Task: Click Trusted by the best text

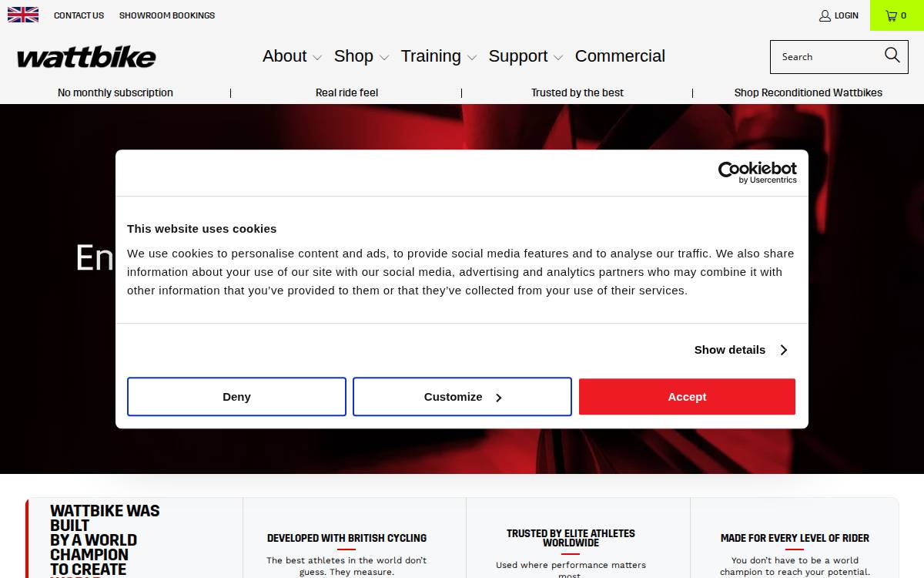Action: coord(577,92)
